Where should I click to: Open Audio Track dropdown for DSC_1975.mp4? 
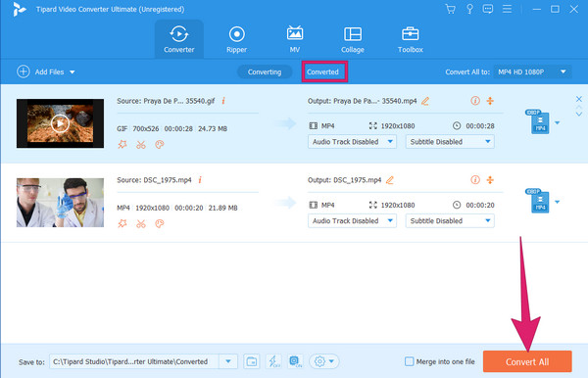pos(352,220)
